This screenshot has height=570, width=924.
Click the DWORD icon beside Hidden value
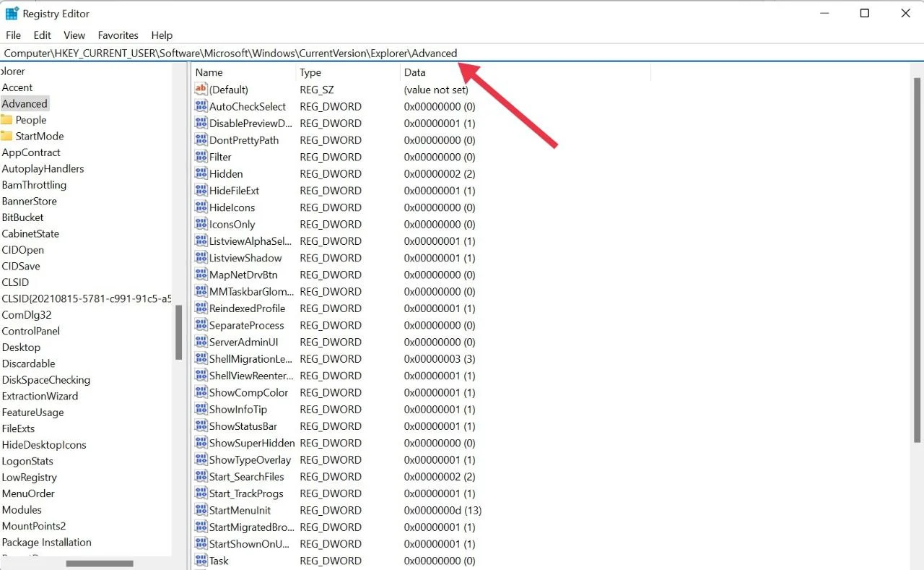coord(201,174)
